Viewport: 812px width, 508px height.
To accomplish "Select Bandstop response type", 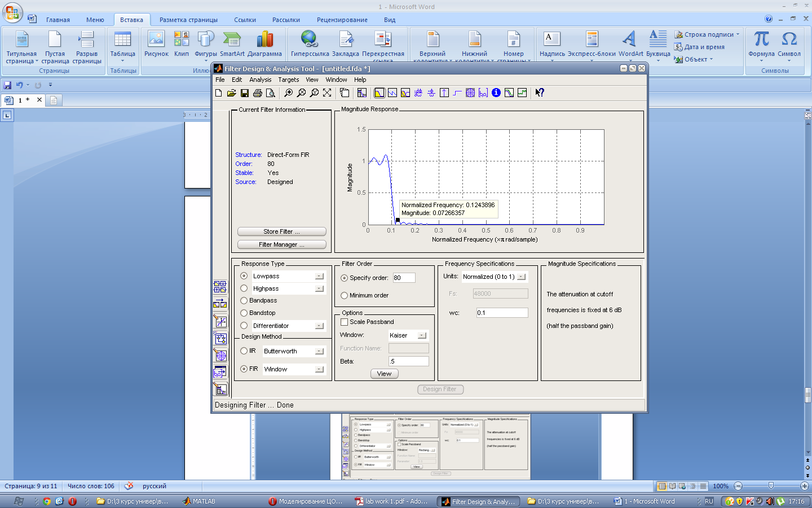I will click(244, 313).
